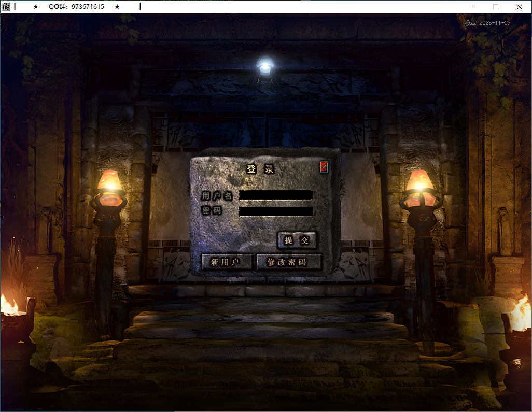Screen dimensions: 532x412
Task: Click the 密码 label text
Action: tap(212, 211)
